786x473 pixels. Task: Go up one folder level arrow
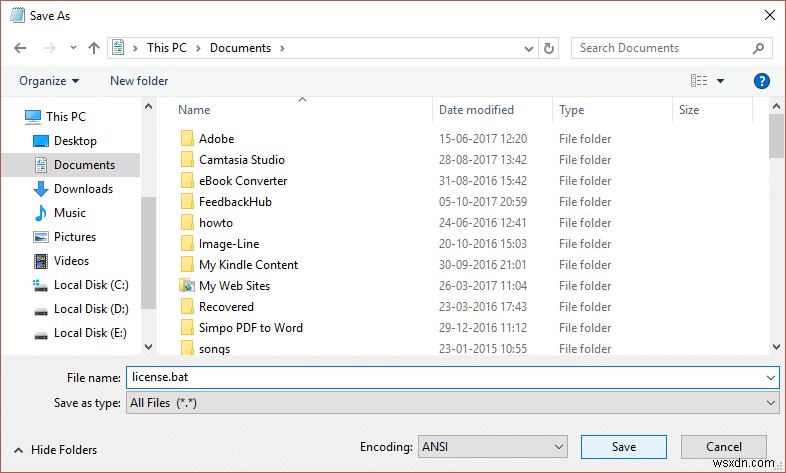(x=94, y=48)
